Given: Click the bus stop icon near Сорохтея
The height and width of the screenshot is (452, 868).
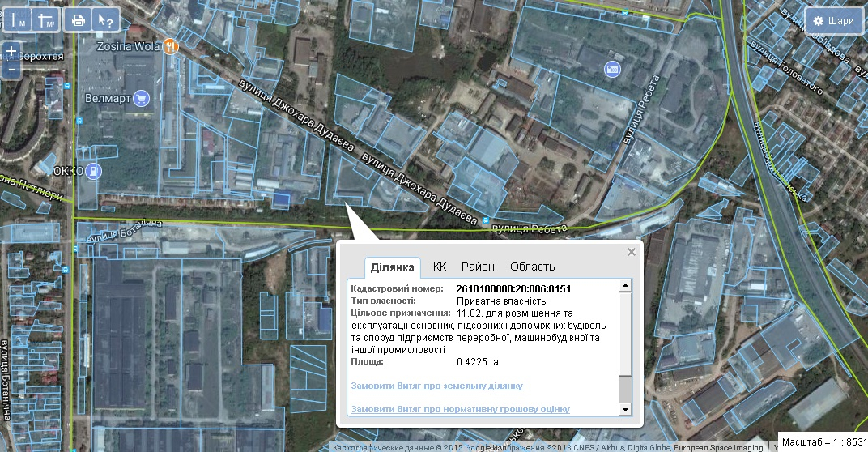Looking at the screenshot, I should tap(67, 87).
